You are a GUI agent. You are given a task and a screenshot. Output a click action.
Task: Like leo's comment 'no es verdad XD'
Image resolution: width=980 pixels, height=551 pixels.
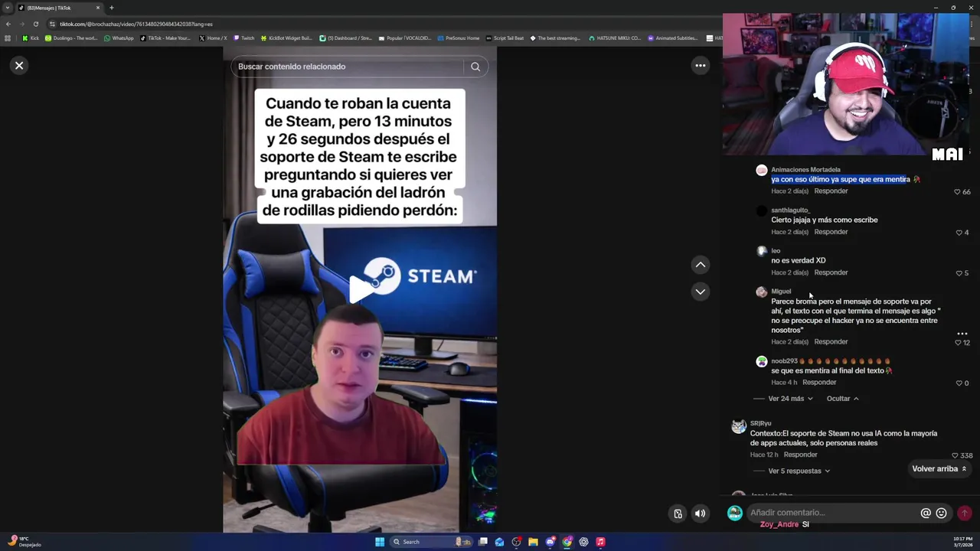959,273
